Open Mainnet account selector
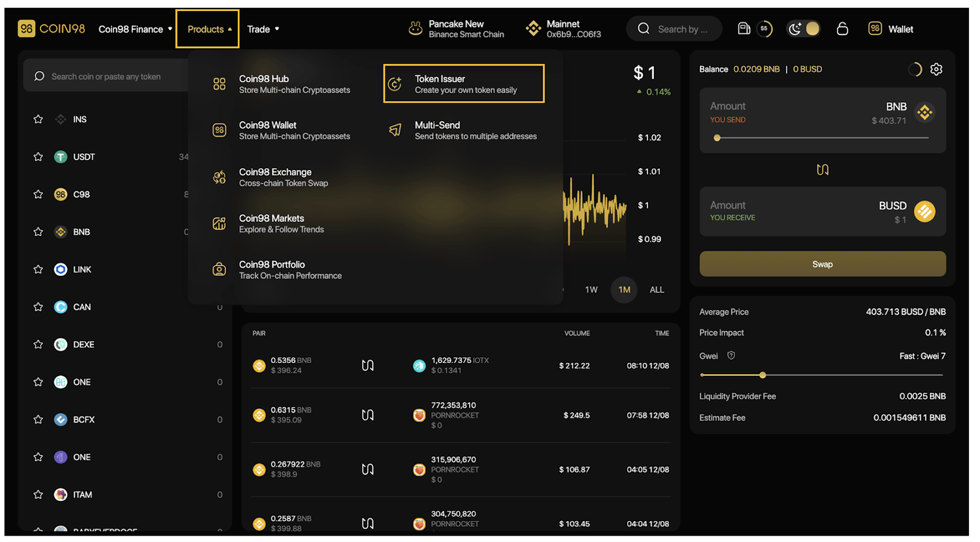 [564, 29]
